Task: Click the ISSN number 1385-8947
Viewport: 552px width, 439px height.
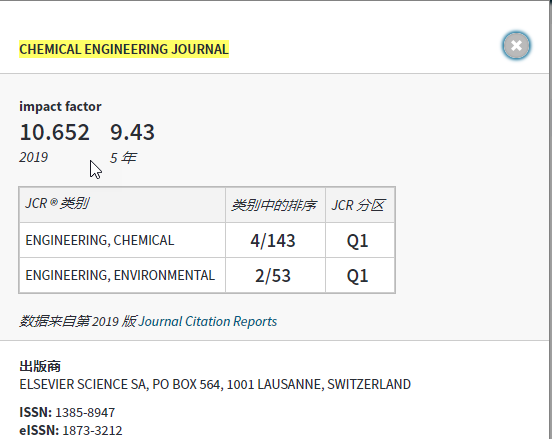Action: [85, 413]
